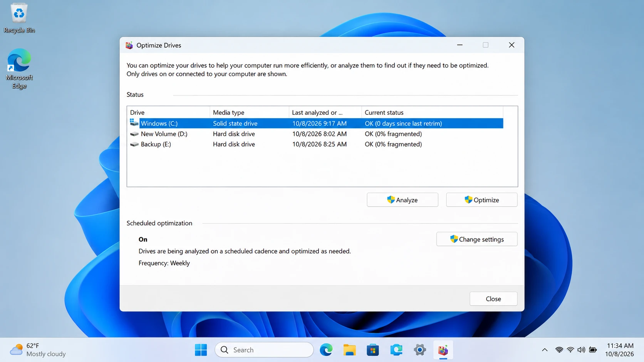
Task: Minimize the Optimize Drives window
Action: (460, 45)
